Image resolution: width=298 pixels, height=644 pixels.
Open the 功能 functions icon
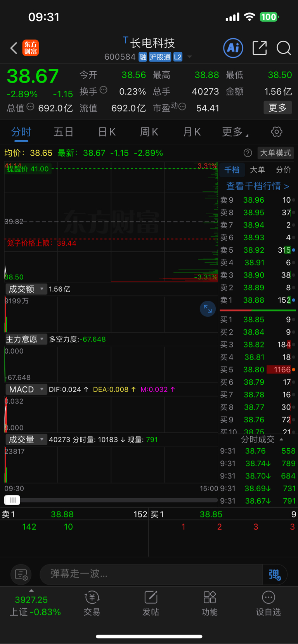point(210,604)
